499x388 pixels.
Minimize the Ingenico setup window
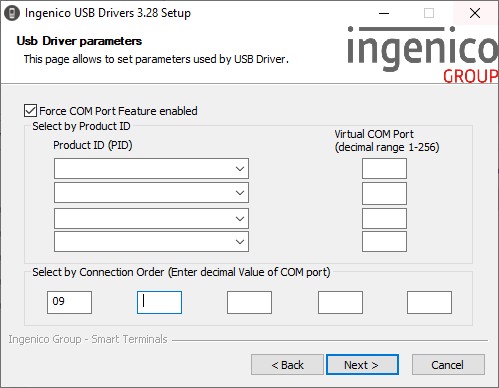pyautogui.click(x=384, y=13)
